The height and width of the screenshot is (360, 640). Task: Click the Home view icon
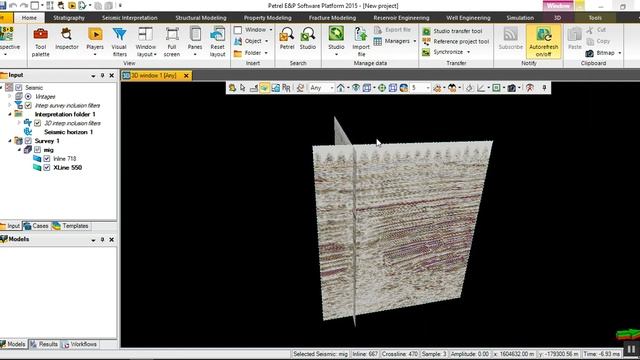(x=340, y=88)
